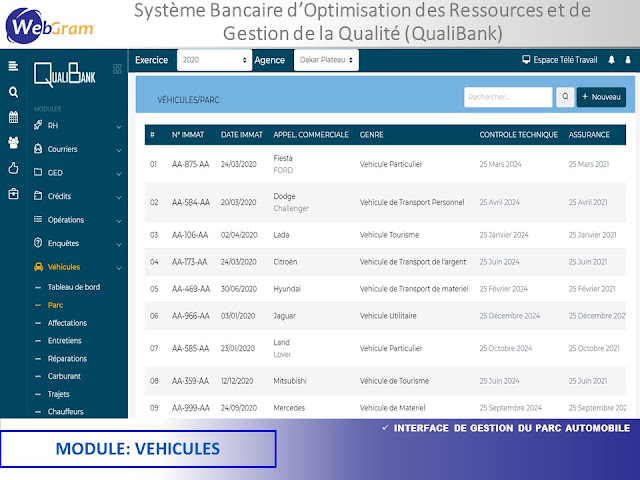640x480 pixels.
Task: Click the rocket icon next to RH
Action: tap(38, 125)
